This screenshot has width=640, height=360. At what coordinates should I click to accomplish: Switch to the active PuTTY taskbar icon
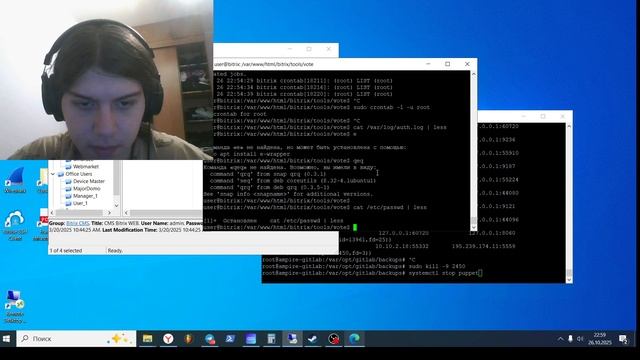[292, 339]
